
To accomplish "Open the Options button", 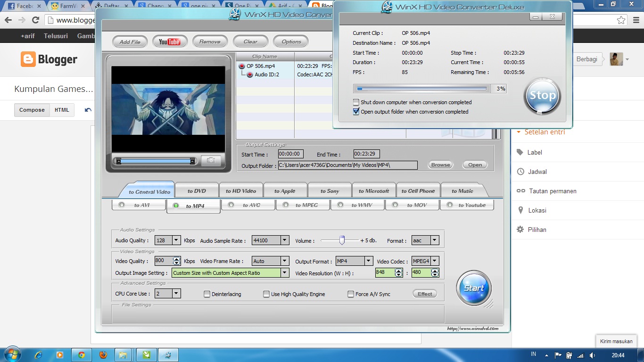I will (x=291, y=41).
